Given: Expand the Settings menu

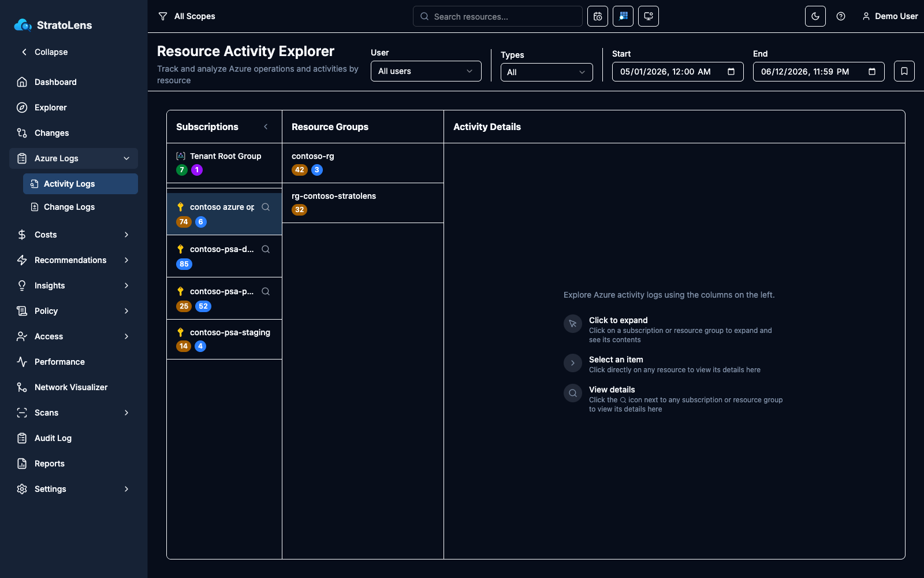Looking at the screenshot, I should coord(73,489).
